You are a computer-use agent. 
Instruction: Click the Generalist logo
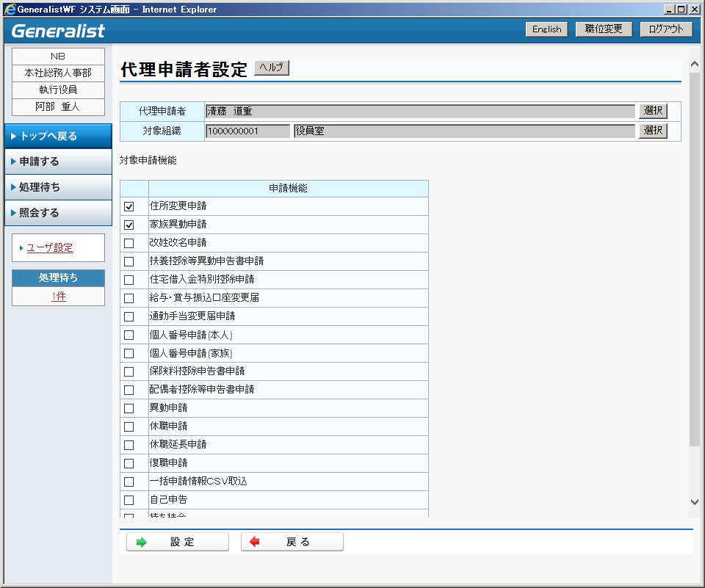pos(59,31)
